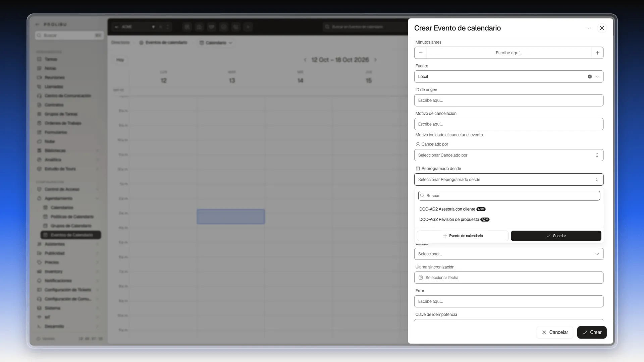Open Tareas in the sidebar
The width and height of the screenshot is (644, 362).
point(51,59)
